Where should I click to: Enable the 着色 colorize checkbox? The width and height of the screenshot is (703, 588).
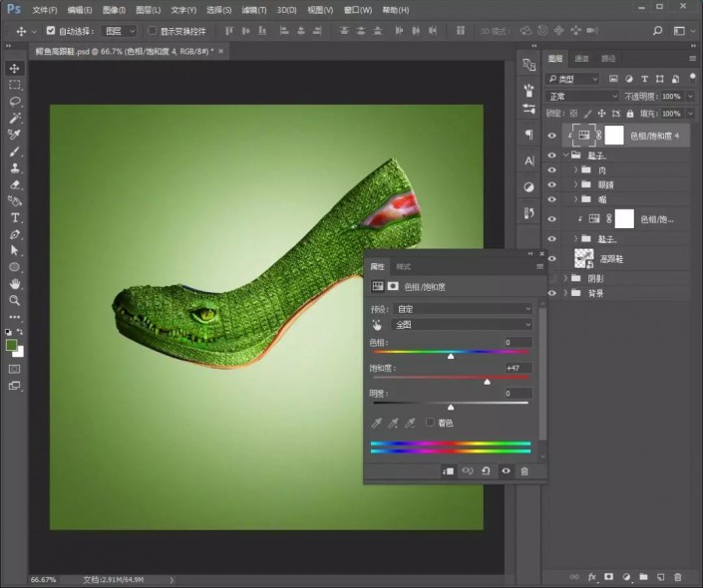[x=430, y=423]
